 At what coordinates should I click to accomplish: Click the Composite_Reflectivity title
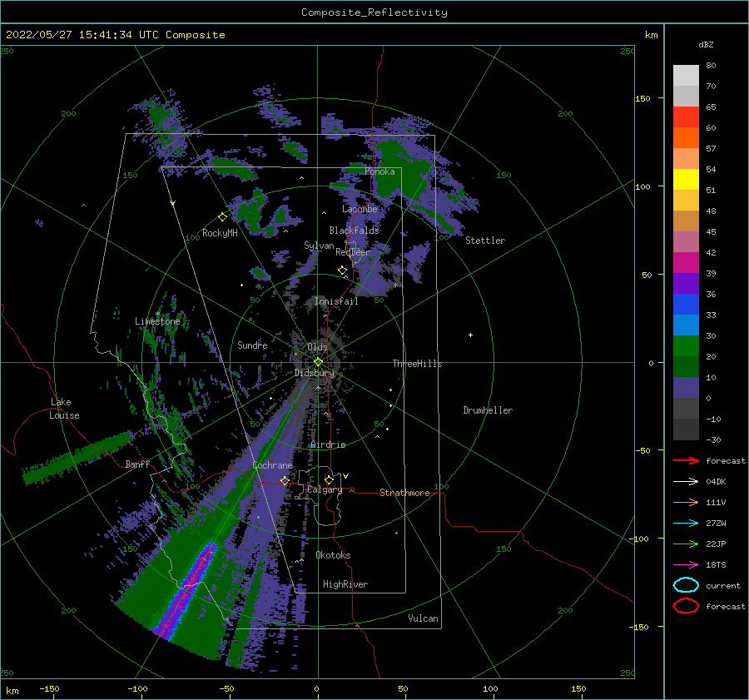click(x=374, y=12)
